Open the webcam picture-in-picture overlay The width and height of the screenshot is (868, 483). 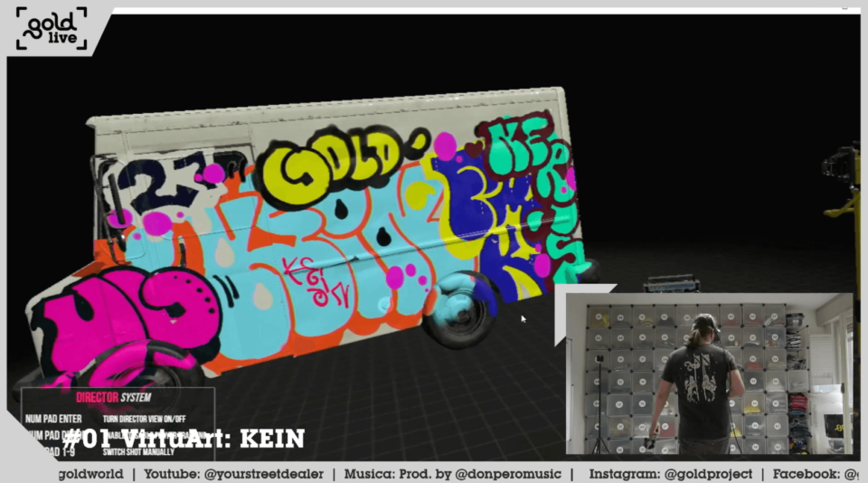(x=708, y=373)
